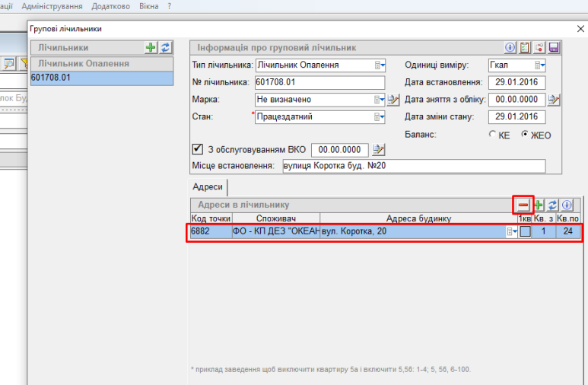Click the edit icon next to Марка
This screenshot has width=588, height=385.
393,100
